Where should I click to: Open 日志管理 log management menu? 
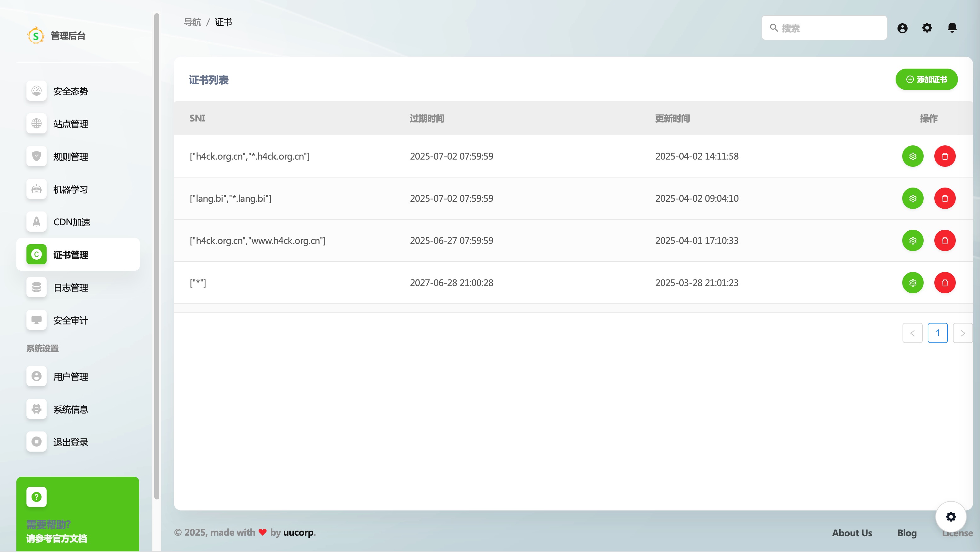tap(70, 288)
